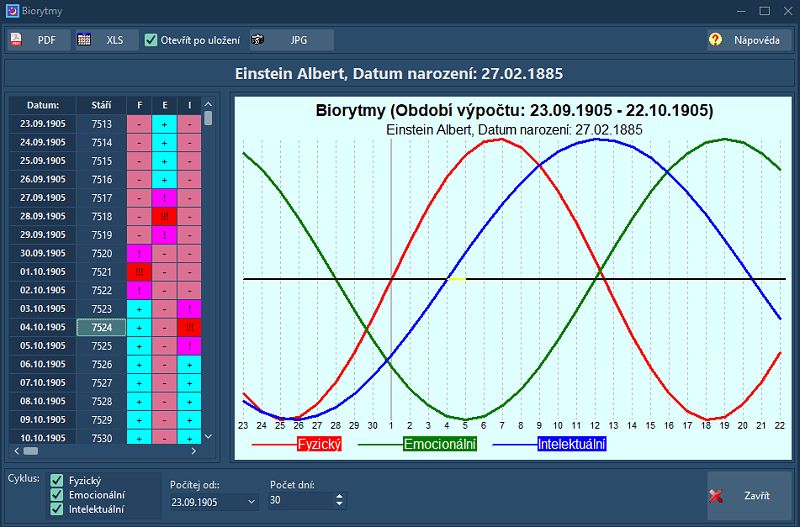The height and width of the screenshot is (527, 800).
Task: Select the row for 28.09.1905
Action: point(43,216)
